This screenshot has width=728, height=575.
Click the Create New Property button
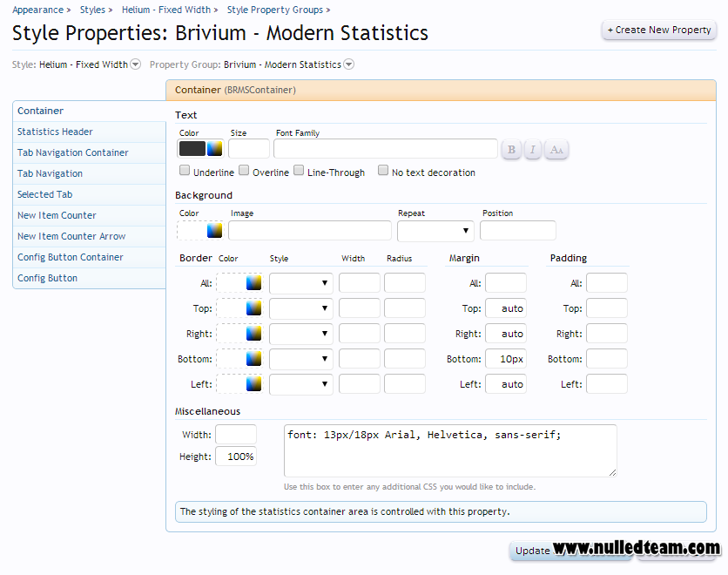[x=659, y=30]
